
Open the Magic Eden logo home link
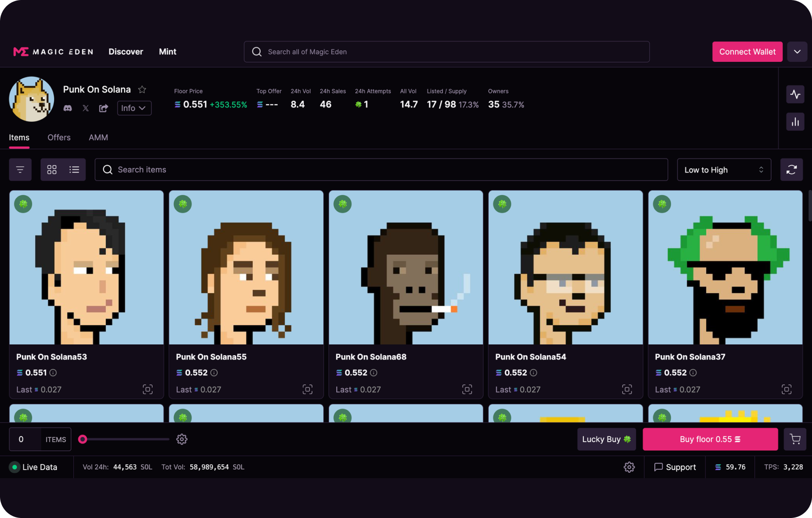[x=53, y=52]
